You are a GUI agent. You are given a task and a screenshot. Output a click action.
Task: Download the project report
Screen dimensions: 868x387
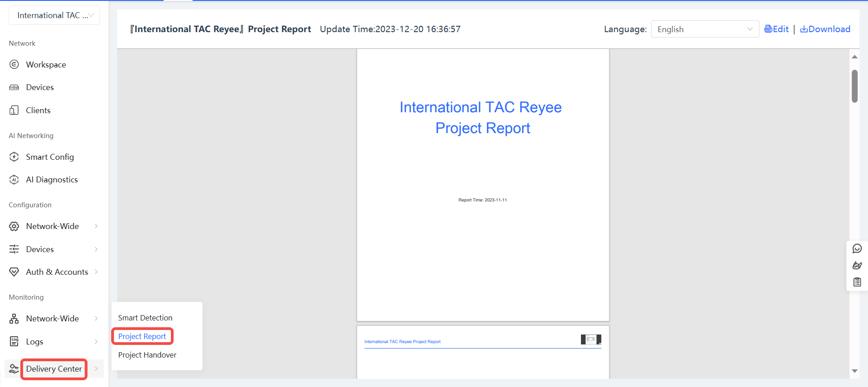[825, 29]
